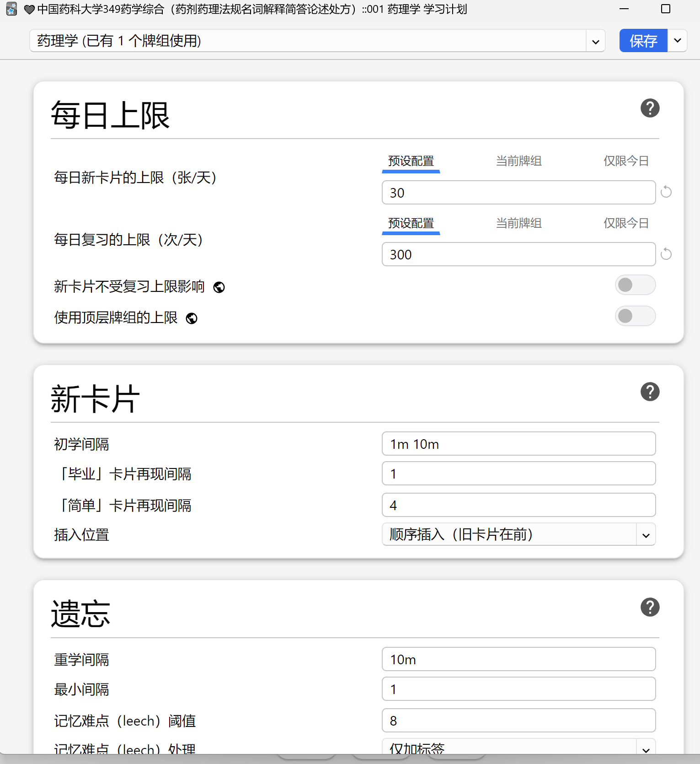Screen dimensions: 700x764
Task: Click the 新卡片 section heading
Action: [x=95, y=399]
